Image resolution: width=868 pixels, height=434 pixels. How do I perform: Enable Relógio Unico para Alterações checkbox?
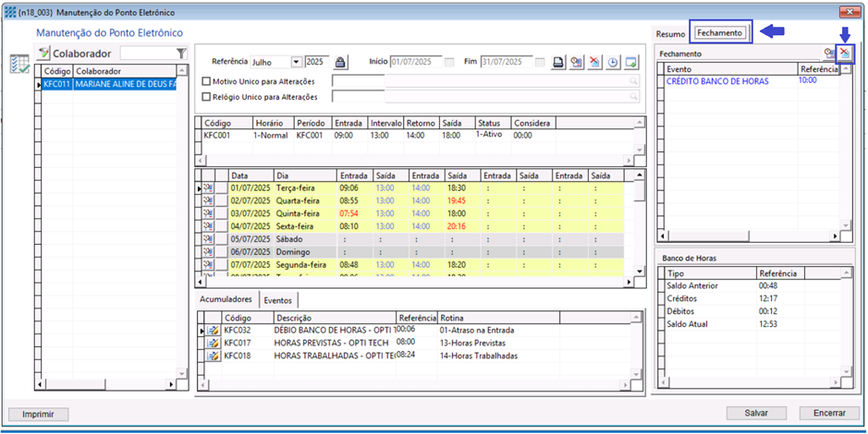tap(207, 97)
